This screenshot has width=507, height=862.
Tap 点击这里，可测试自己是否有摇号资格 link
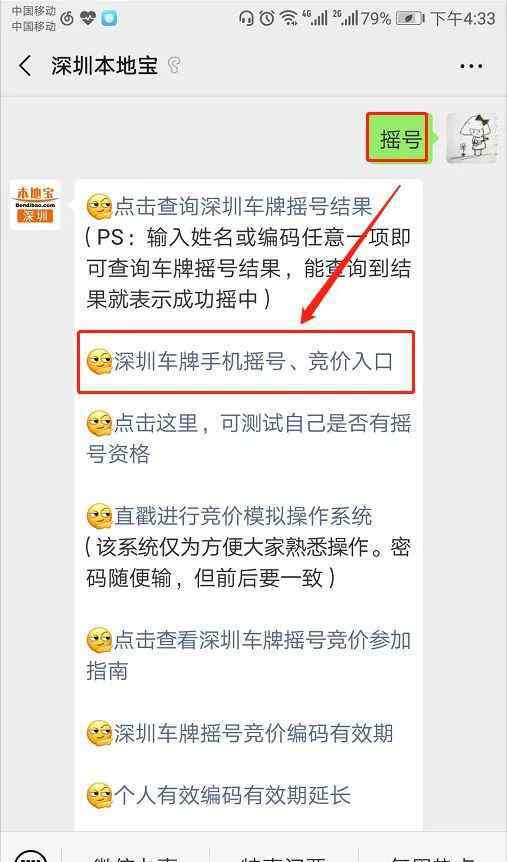pos(249,439)
